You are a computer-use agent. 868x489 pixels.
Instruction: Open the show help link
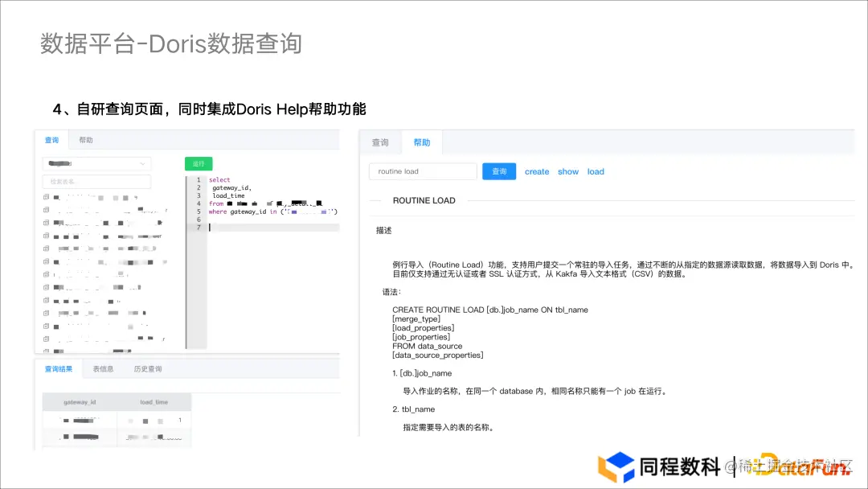click(568, 171)
